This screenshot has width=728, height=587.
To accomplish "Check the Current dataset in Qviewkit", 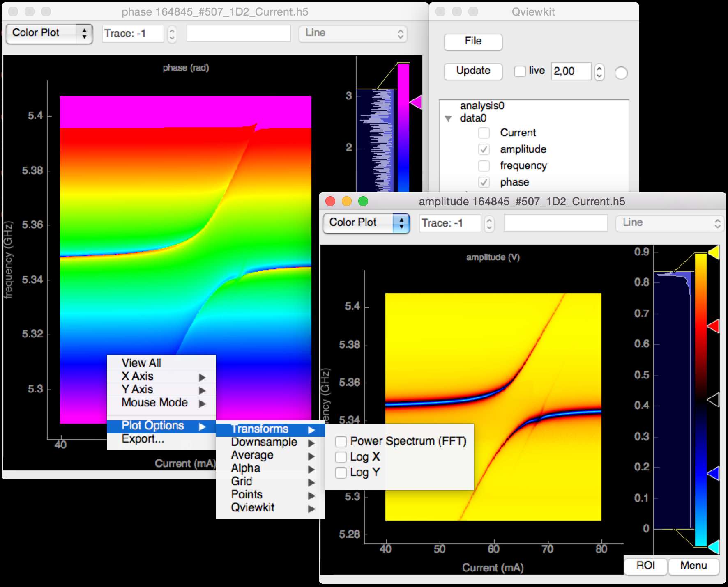I will click(484, 133).
